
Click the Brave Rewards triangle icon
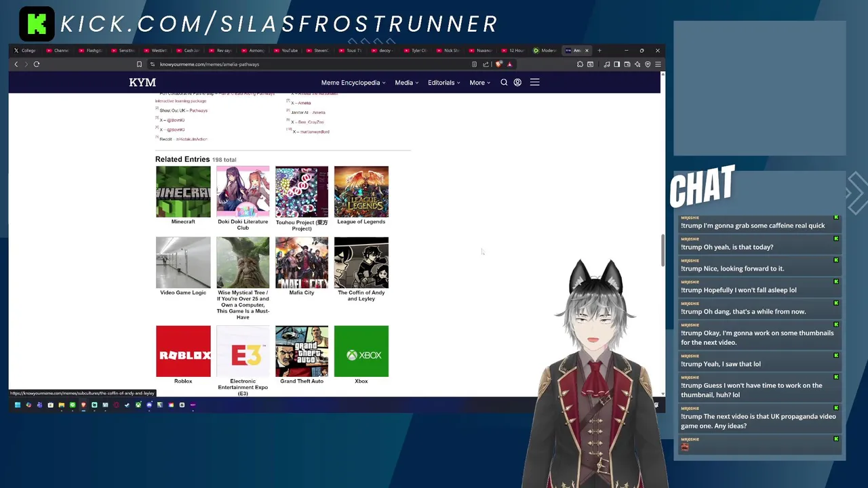509,64
